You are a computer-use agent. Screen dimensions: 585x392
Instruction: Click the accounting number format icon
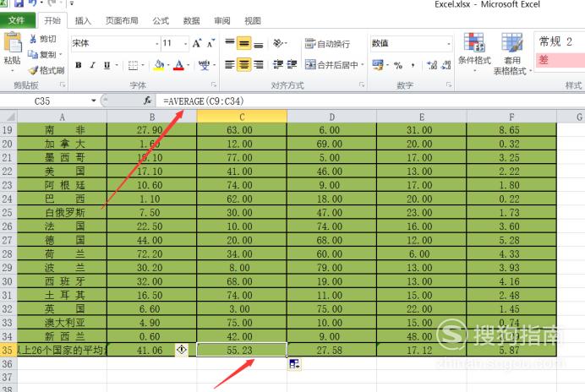(378, 65)
